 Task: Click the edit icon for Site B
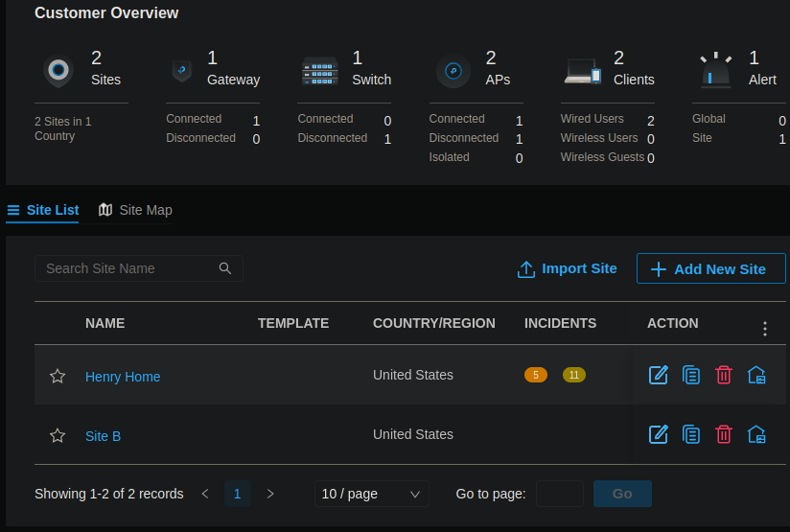pyautogui.click(x=659, y=434)
